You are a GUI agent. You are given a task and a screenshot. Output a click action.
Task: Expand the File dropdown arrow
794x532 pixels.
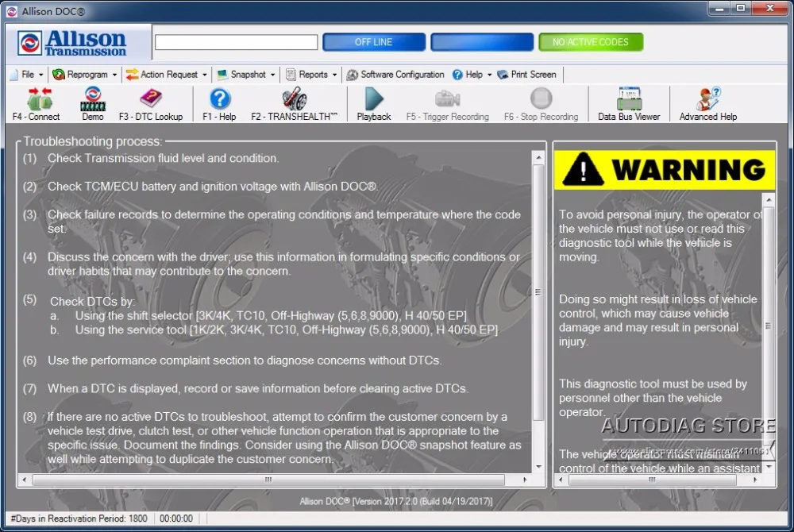(41, 75)
